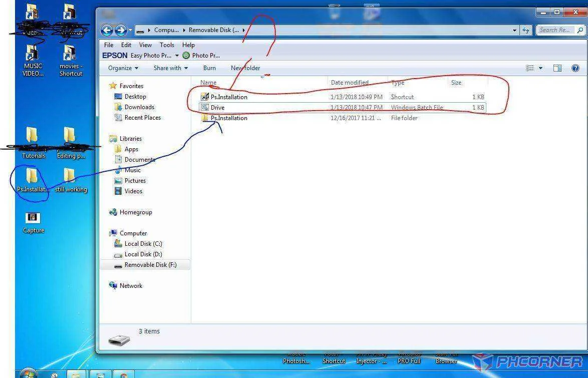
Task: Select still working desktop folder
Action: coord(71,180)
